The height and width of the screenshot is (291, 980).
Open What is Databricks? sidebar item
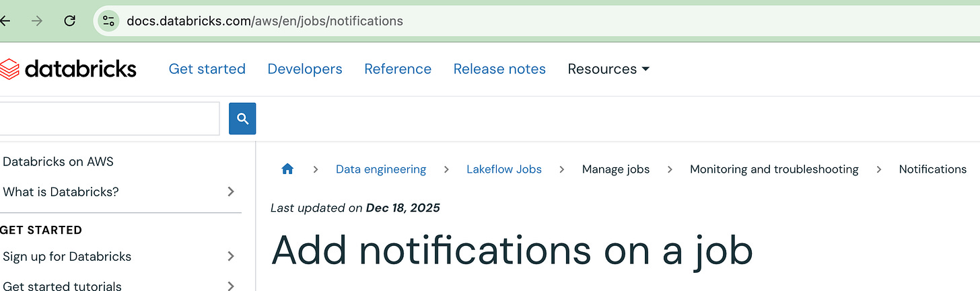[x=61, y=192]
